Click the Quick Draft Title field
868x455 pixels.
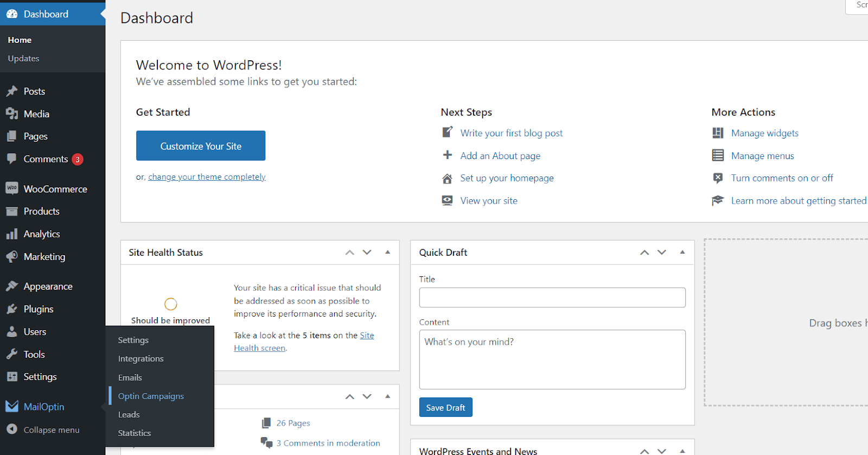552,298
